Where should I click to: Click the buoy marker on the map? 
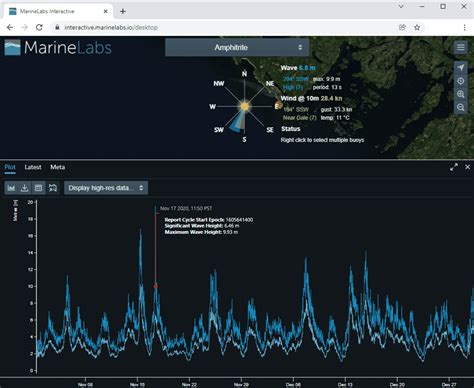278,106
